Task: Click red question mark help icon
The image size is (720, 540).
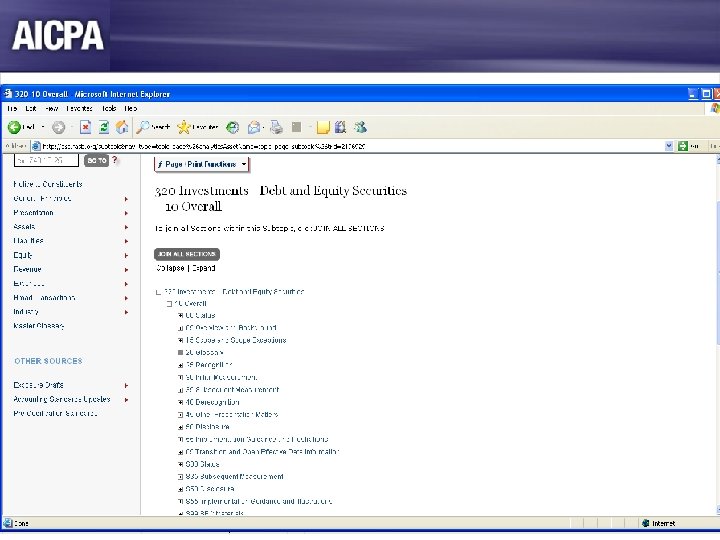Action: [115, 160]
